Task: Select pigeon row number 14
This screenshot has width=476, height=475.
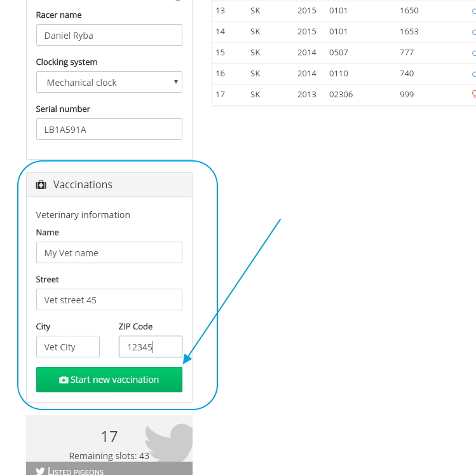Action: tap(221, 32)
